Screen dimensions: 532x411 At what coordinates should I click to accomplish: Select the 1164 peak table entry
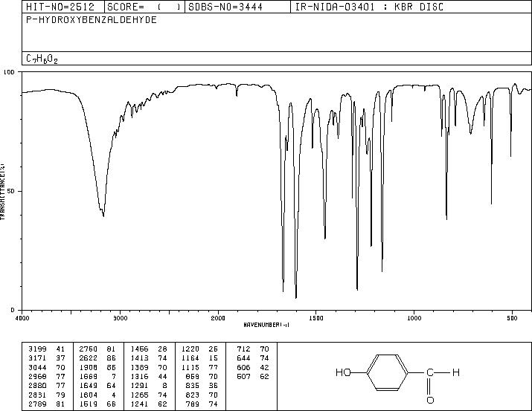tap(199, 357)
